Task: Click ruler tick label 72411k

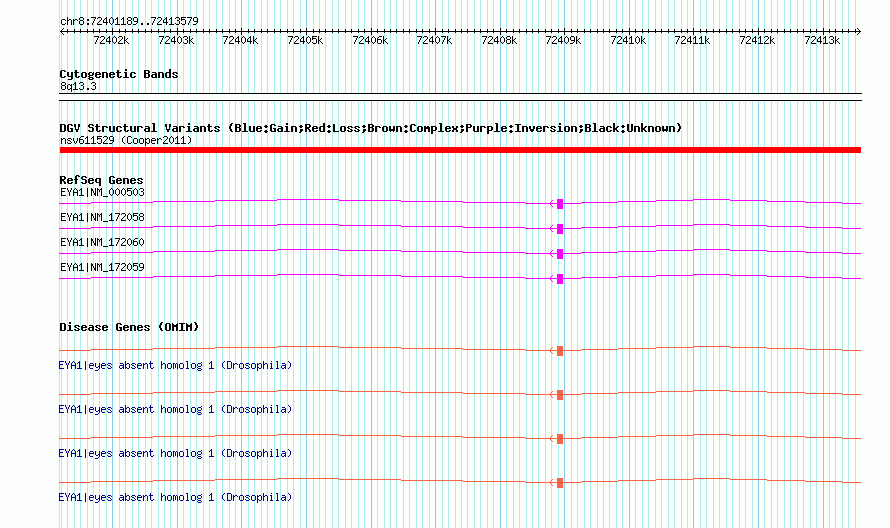Action: pyautogui.click(x=692, y=40)
